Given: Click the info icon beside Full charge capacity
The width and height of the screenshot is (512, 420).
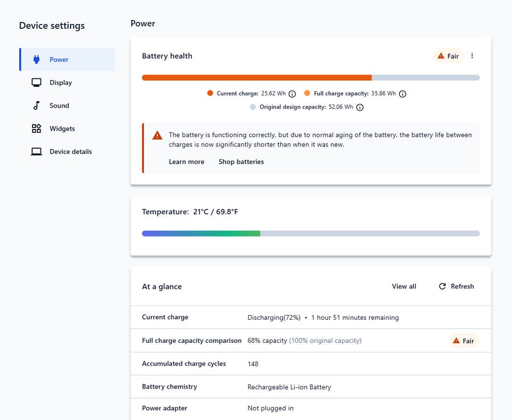Looking at the screenshot, I should (403, 94).
